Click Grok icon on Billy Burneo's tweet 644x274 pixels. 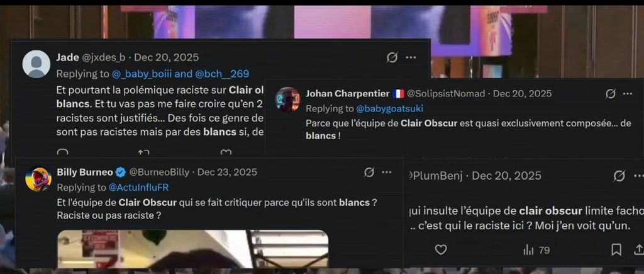point(369,172)
